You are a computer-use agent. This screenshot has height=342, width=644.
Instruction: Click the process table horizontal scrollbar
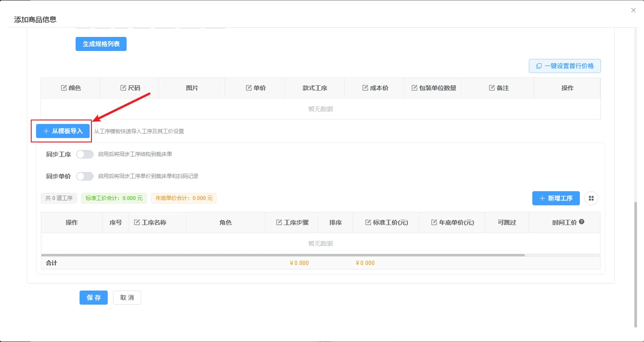283,255
